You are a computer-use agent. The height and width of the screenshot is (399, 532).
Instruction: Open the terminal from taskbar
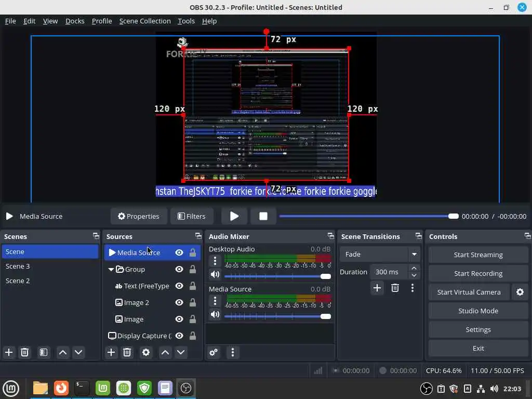point(82,388)
